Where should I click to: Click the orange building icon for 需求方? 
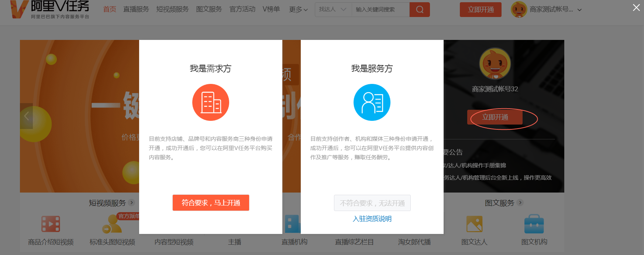click(x=211, y=102)
